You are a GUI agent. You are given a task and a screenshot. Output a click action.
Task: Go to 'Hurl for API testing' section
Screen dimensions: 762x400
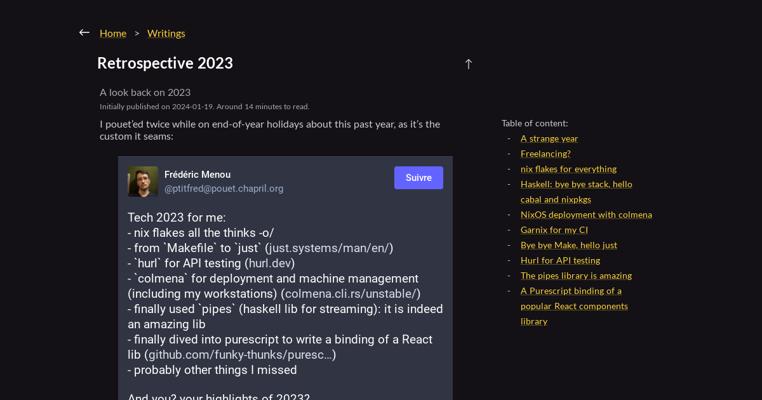(x=560, y=260)
